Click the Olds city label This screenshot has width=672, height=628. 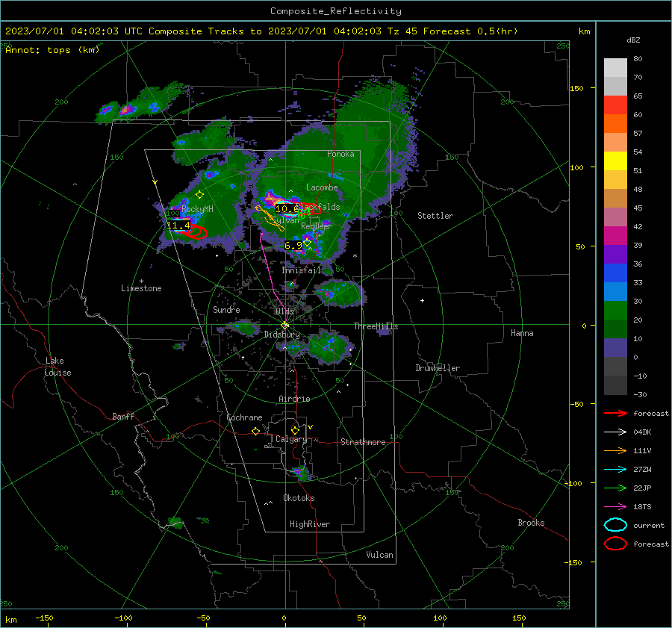pos(284,311)
